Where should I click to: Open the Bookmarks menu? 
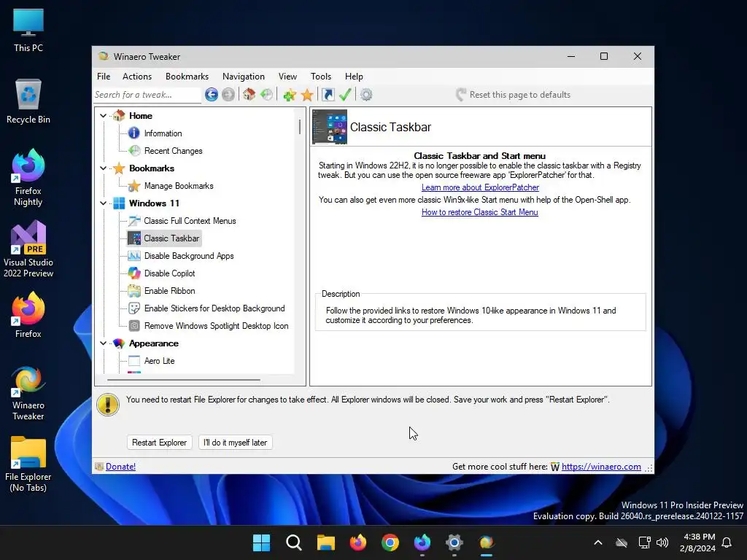point(187,76)
